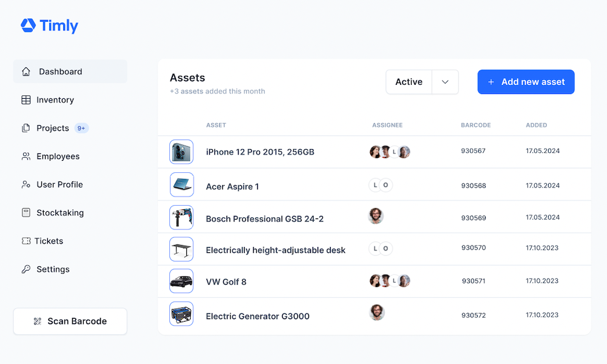The width and height of the screenshot is (607, 364).
Task: Click the Scan Barcode button
Action: (x=70, y=320)
